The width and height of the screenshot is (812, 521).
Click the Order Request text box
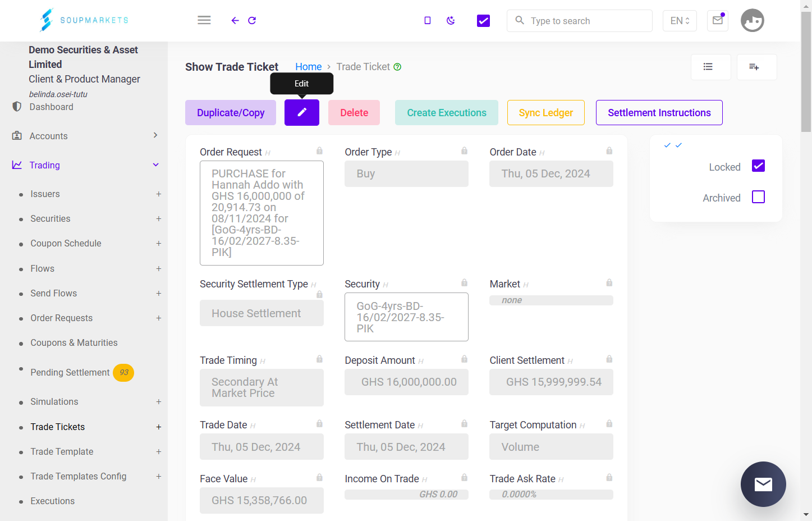click(262, 213)
